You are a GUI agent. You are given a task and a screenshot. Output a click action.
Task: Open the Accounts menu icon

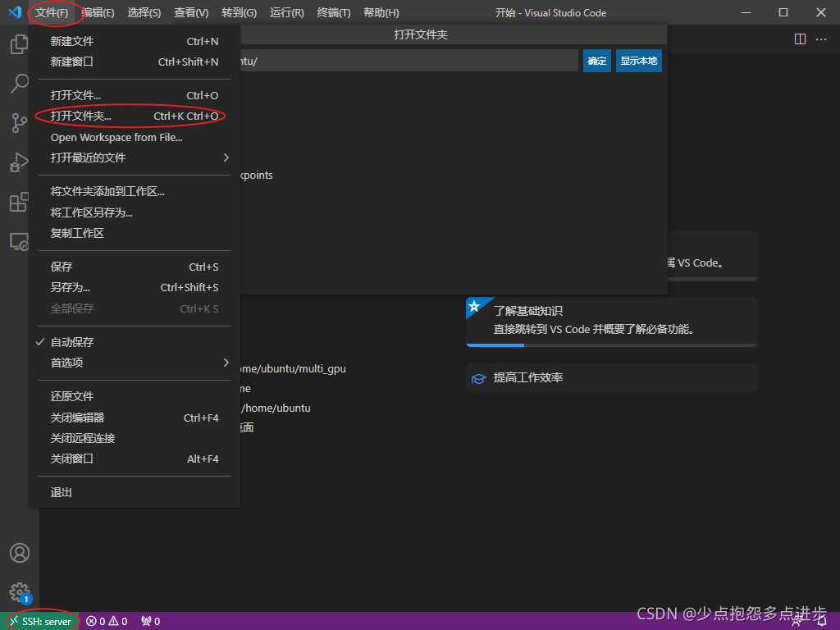pyautogui.click(x=20, y=553)
